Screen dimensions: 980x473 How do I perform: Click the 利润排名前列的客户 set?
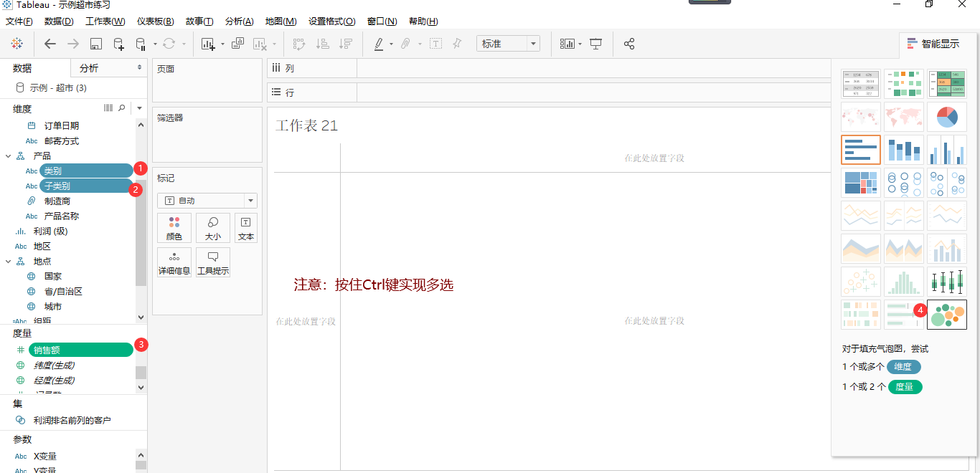[72, 420]
